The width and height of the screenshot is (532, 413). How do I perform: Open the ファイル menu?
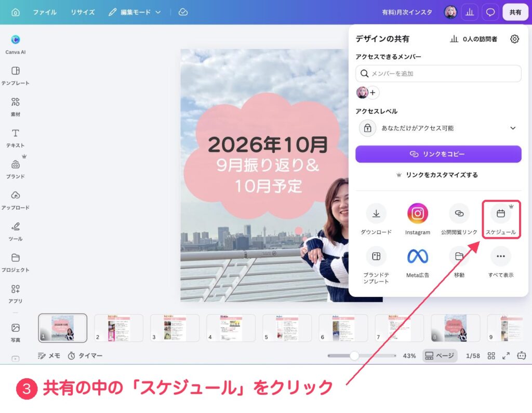tap(45, 12)
